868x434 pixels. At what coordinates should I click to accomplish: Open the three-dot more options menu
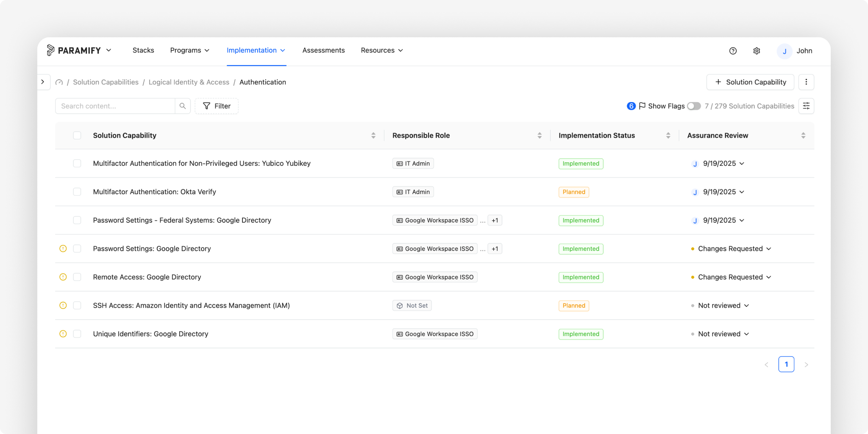tap(806, 82)
